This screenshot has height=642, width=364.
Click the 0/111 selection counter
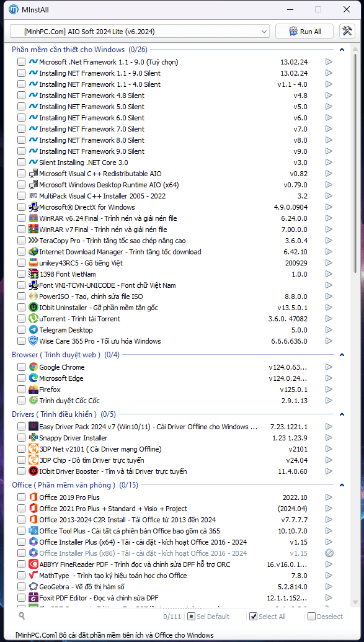[172, 617]
